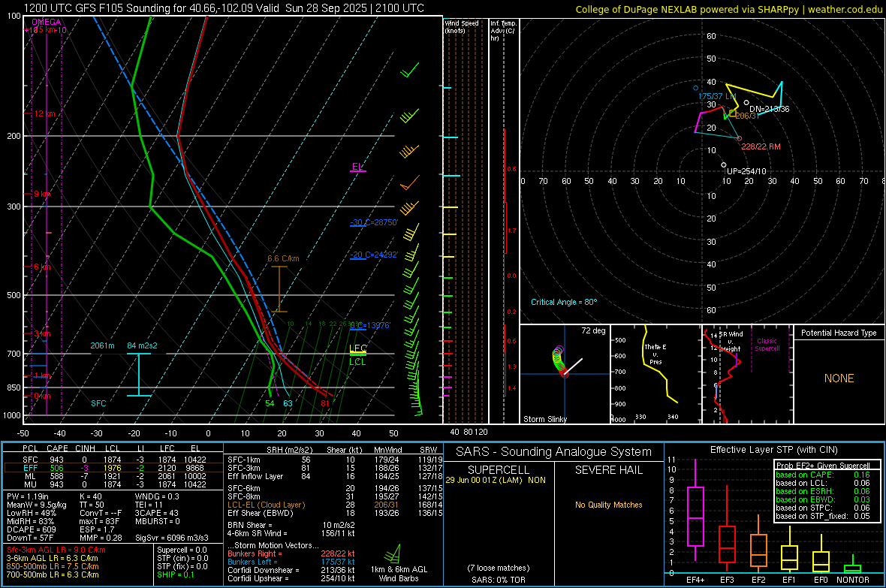Click the NONE hazard type value

839,378
